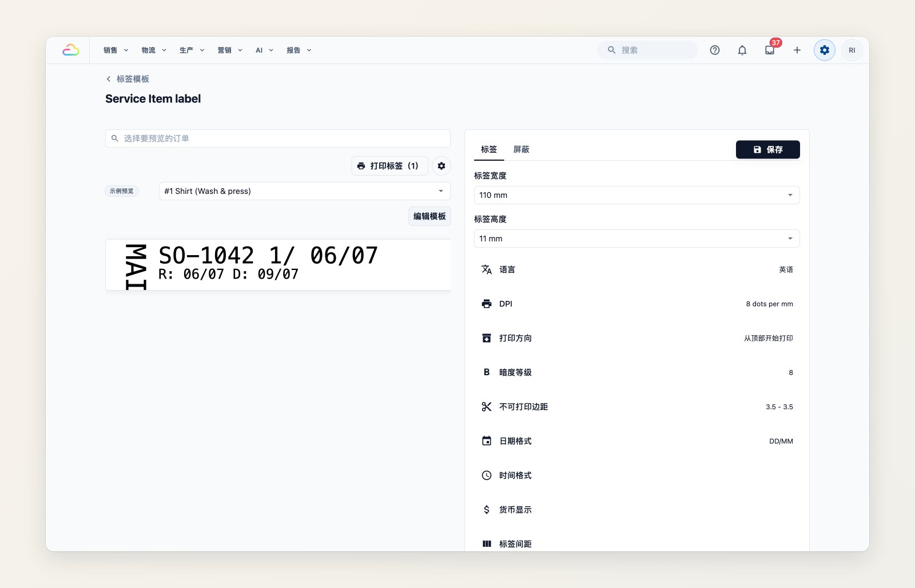Viewport: 915px width, 588px height.
Task: Click the scissors non-printable margin icon
Action: coord(487,407)
